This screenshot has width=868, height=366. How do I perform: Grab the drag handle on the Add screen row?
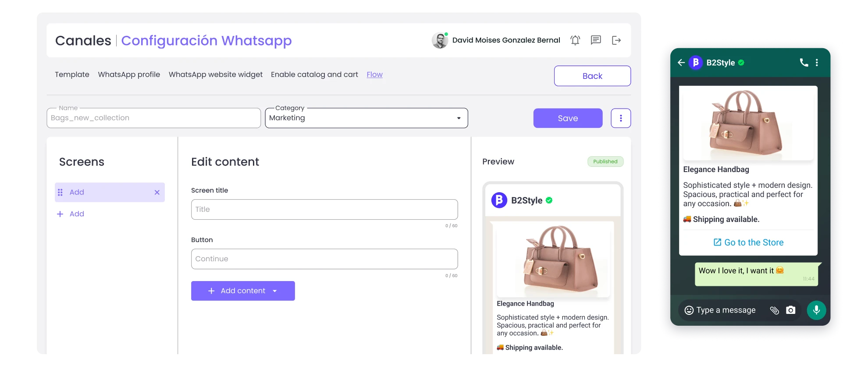pos(60,192)
